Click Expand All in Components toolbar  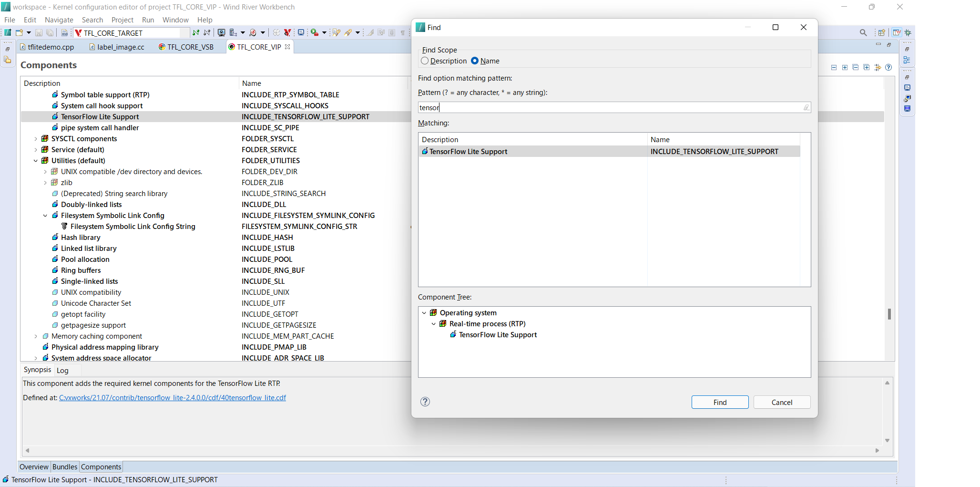tap(867, 67)
